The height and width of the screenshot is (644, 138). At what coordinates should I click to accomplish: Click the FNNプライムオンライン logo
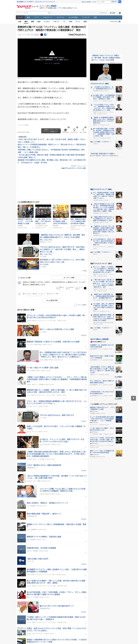[x=77, y=35]
